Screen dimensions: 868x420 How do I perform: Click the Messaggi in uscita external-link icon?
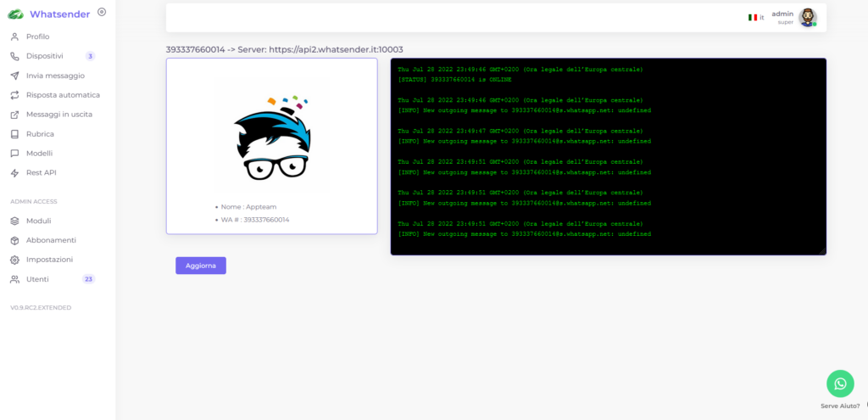[15, 115]
